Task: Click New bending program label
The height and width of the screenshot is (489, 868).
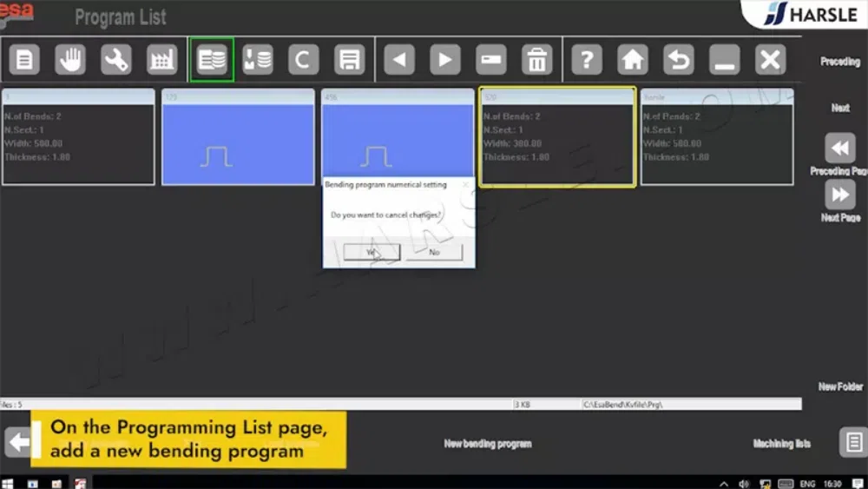Action: pyautogui.click(x=488, y=444)
